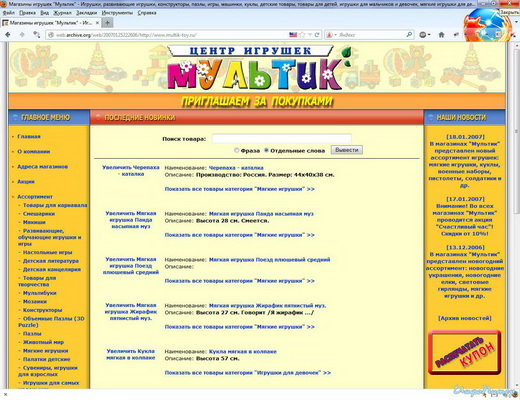Open Товары для карнавала category
Viewport: 520px width, 400px height.
click(55, 205)
